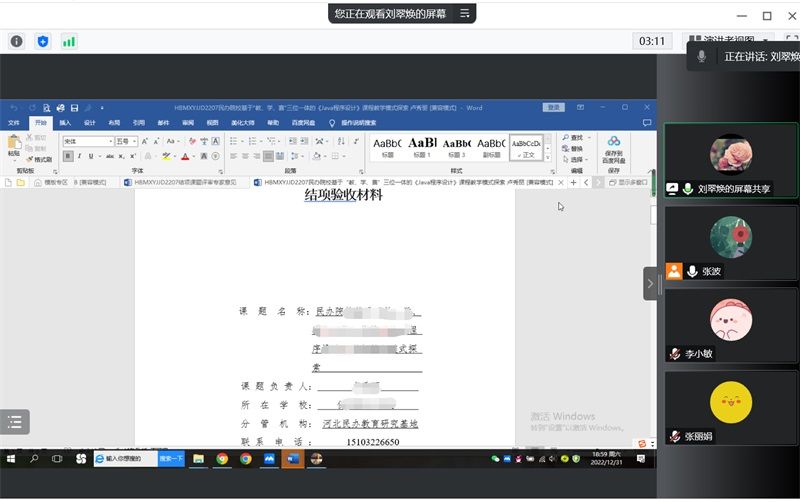Open the 文件 menu tab

(14, 123)
